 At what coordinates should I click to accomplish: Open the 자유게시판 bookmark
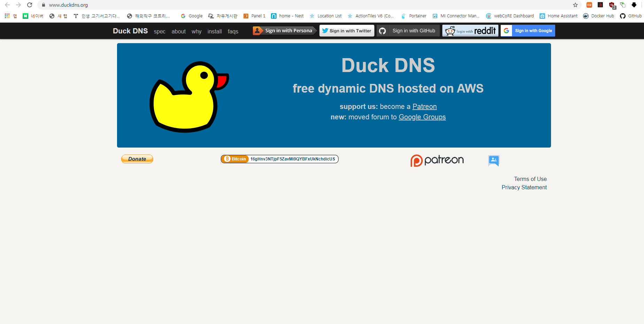coord(223,16)
